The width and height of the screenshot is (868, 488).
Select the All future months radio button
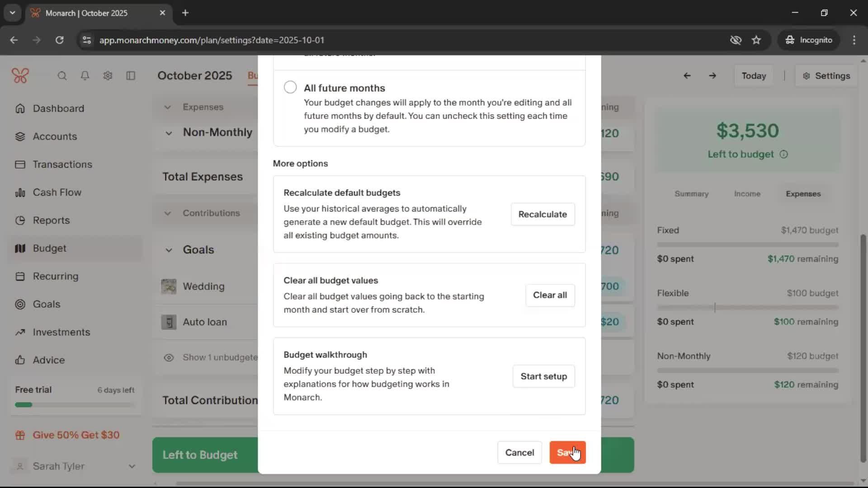[x=290, y=87]
